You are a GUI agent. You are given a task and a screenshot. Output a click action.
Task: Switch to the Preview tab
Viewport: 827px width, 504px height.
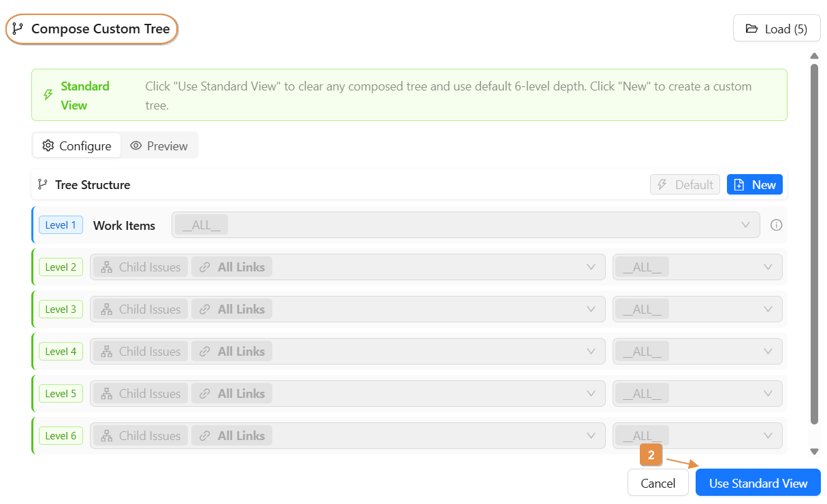click(159, 146)
